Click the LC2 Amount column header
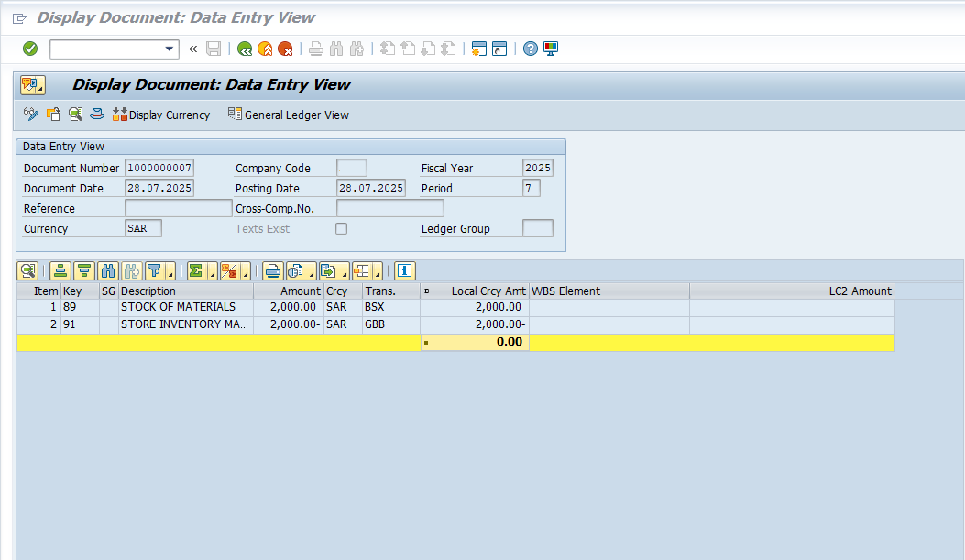 pyautogui.click(x=792, y=291)
